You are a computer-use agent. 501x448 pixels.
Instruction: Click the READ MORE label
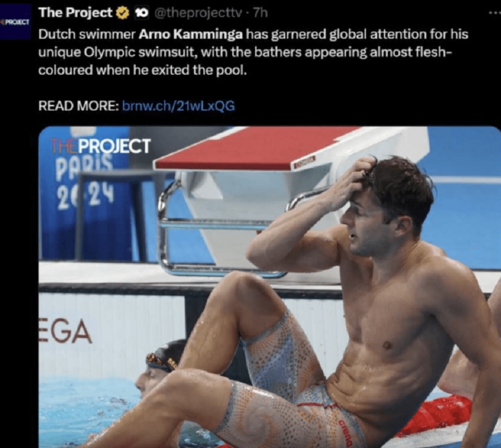coord(78,106)
